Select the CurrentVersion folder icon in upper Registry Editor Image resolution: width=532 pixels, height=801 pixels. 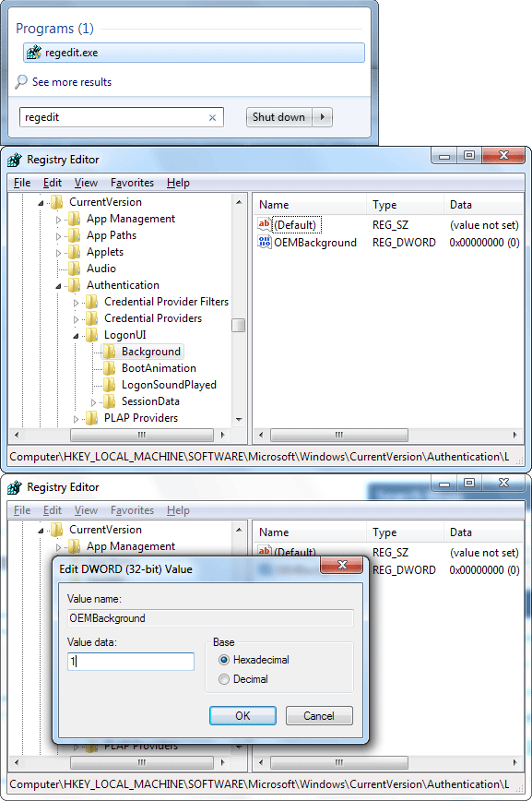point(57,202)
